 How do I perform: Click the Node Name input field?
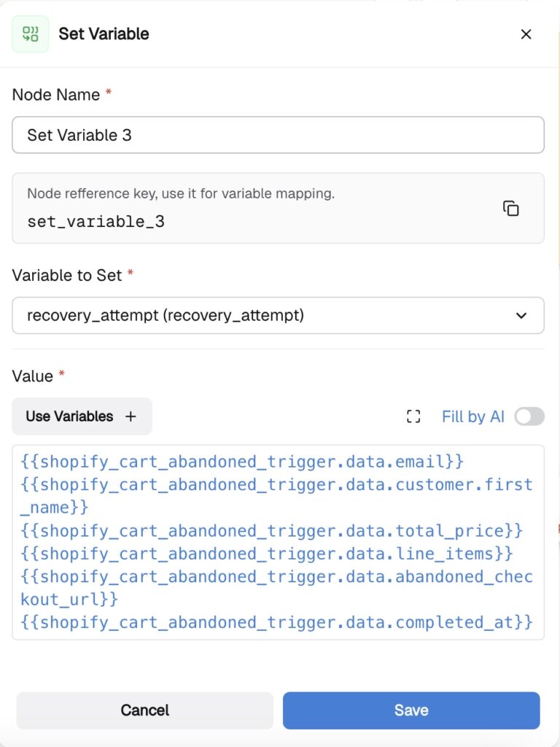click(x=278, y=135)
